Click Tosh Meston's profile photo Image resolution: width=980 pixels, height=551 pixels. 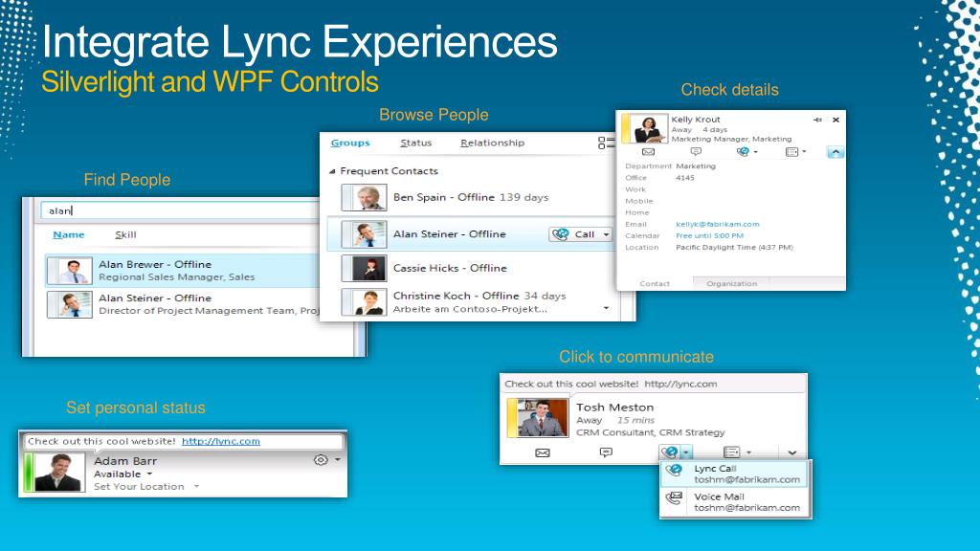coord(543,418)
